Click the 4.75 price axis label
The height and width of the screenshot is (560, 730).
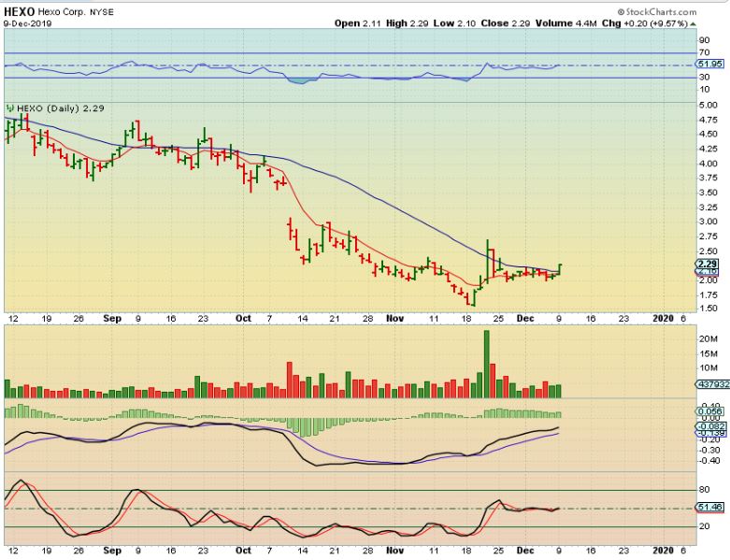pos(709,120)
